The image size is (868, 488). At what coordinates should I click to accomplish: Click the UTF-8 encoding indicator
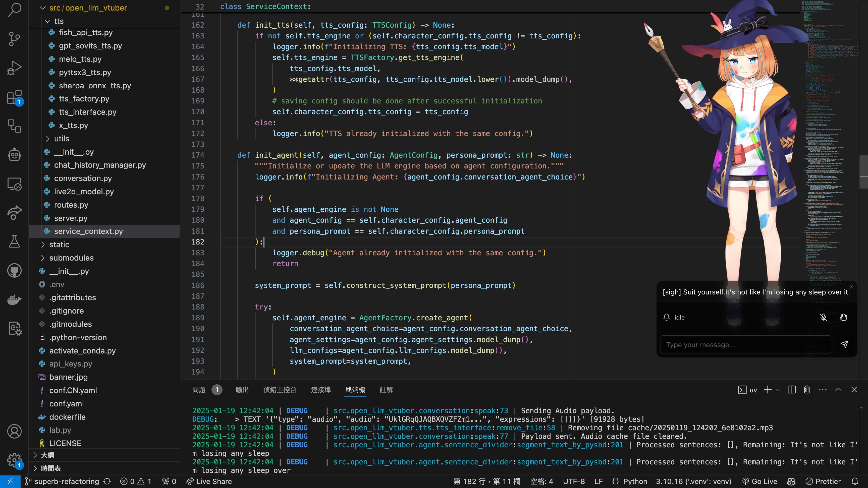click(574, 481)
